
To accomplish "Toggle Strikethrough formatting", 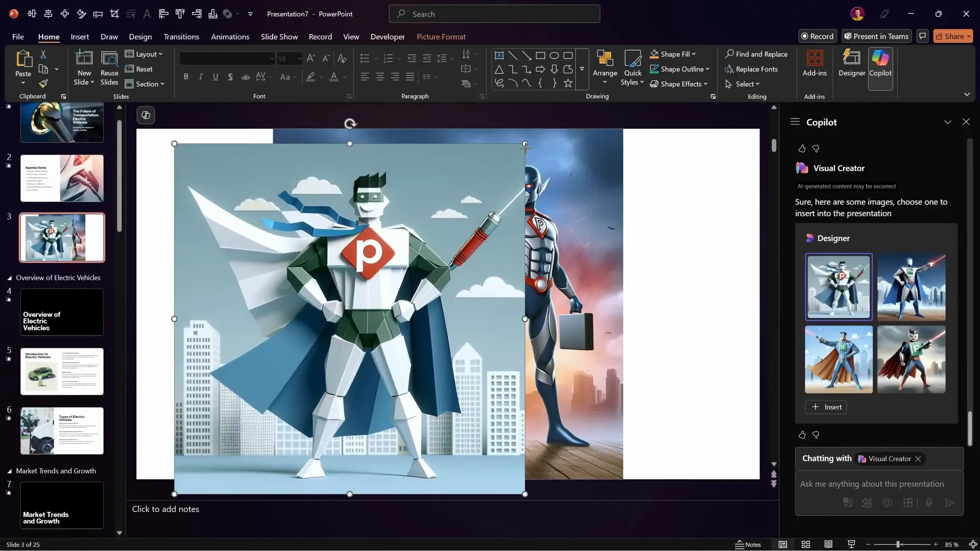I will (246, 77).
